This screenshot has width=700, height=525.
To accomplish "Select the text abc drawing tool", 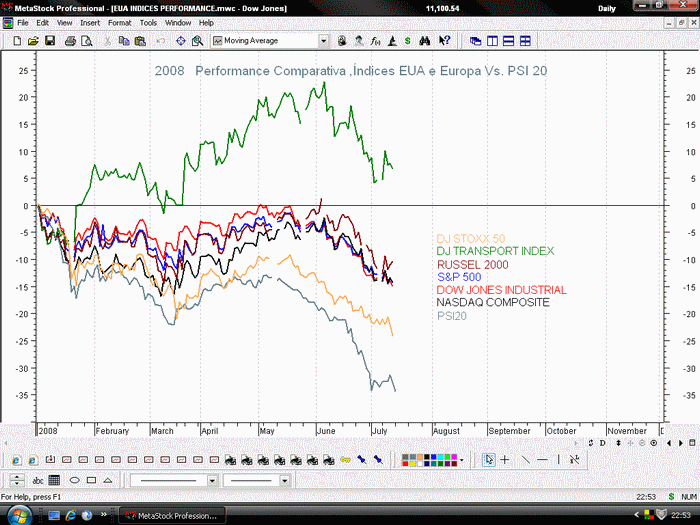I will pos(38,481).
